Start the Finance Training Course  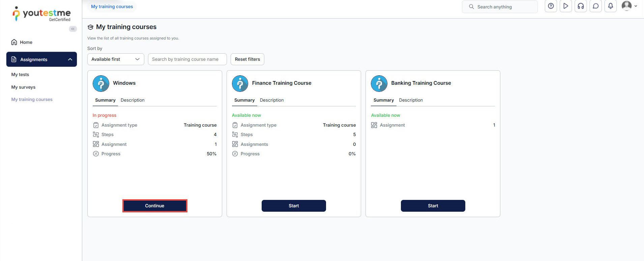pyautogui.click(x=294, y=206)
